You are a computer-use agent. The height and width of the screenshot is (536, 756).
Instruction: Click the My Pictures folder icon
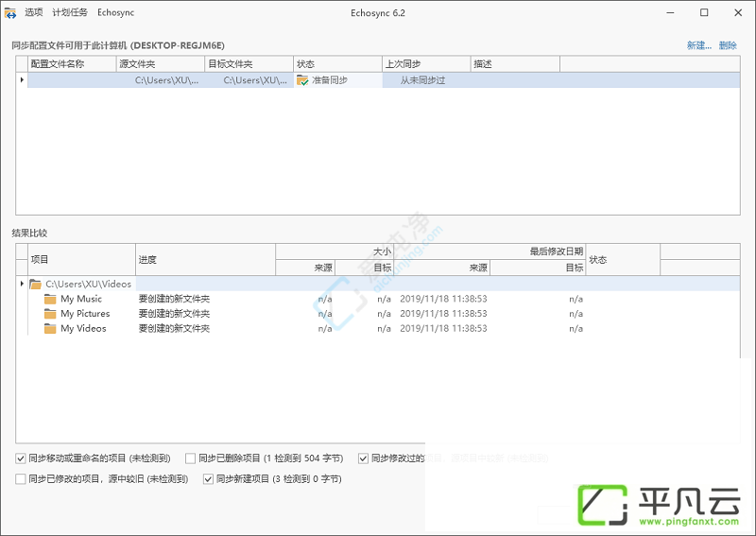[x=50, y=314]
